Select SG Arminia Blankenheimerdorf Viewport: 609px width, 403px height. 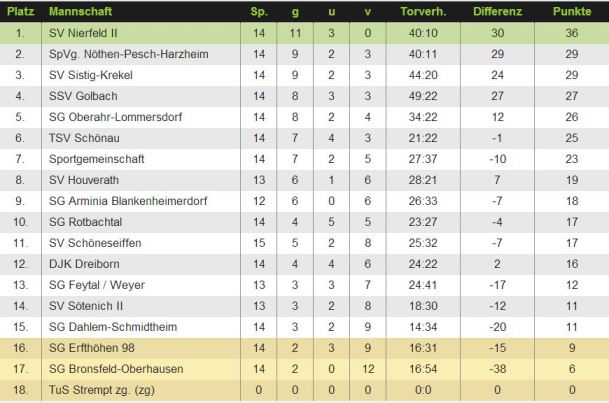point(128,201)
